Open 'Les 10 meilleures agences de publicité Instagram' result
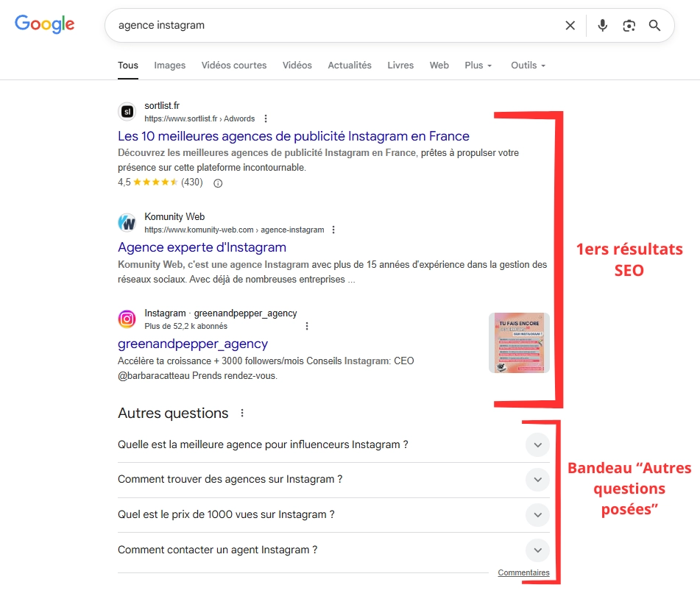This screenshot has width=700, height=596. pyautogui.click(x=293, y=136)
